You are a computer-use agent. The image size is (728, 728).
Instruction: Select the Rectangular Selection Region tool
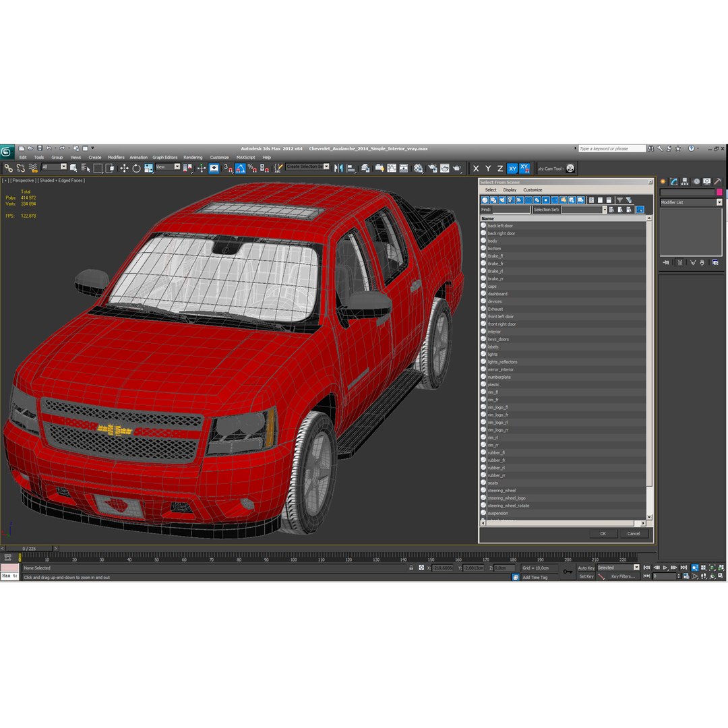(98, 168)
